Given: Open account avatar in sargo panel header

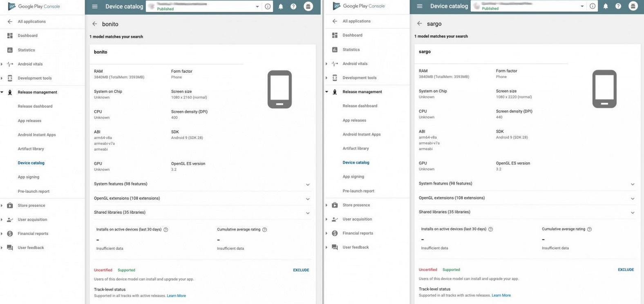Looking at the screenshot, I should (633, 6).
